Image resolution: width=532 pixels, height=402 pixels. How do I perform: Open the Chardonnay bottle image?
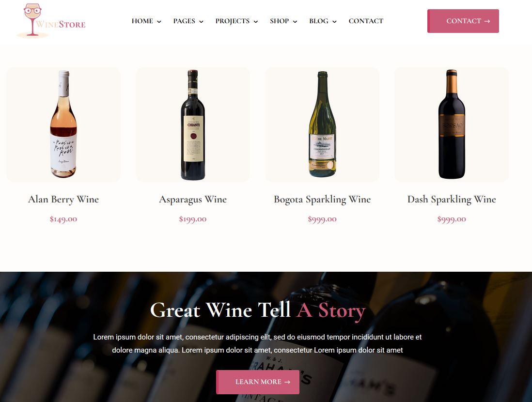coord(322,124)
